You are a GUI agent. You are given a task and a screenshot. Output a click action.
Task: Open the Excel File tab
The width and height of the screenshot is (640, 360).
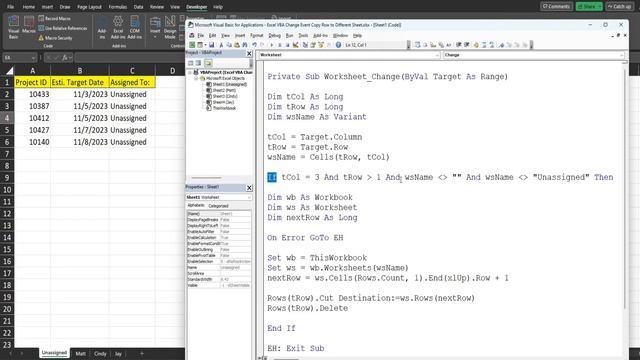11,7
